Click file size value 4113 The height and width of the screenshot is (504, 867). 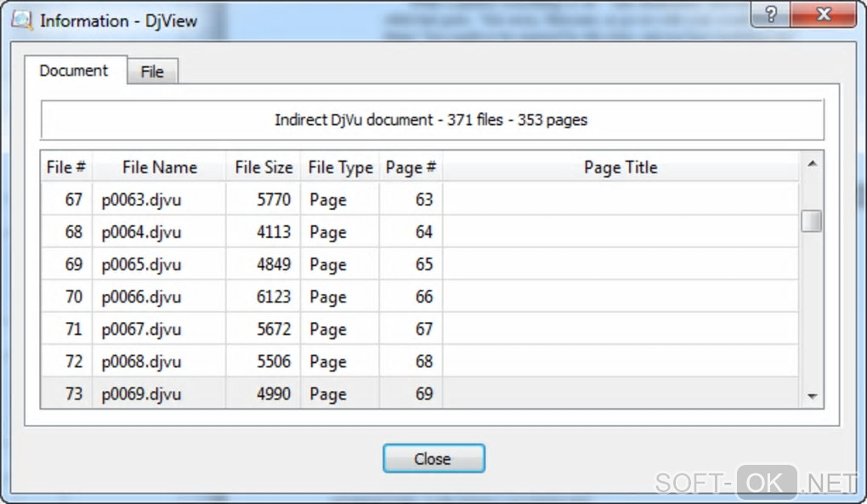[274, 232]
